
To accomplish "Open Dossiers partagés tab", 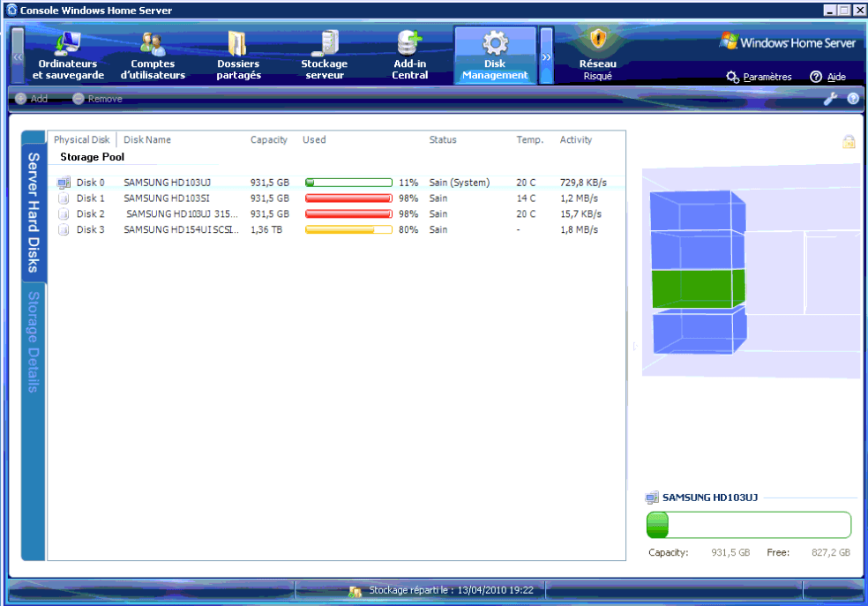I will coord(238,56).
